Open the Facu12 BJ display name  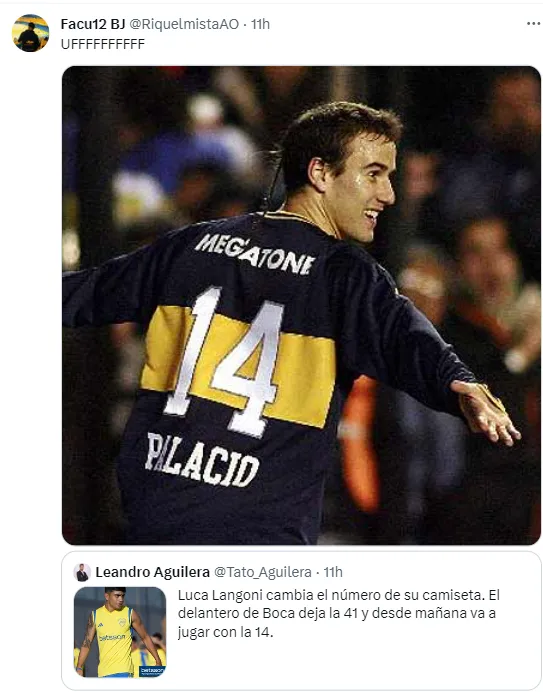[x=93, y=24]
